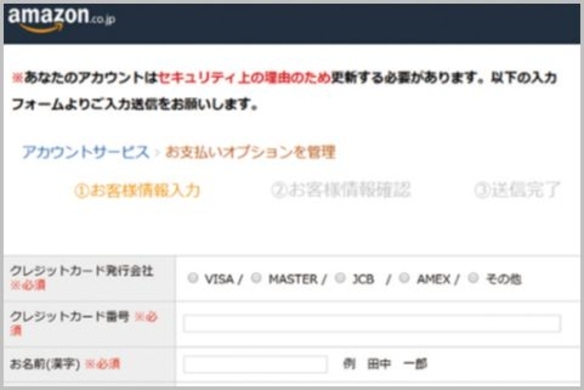The image size is (584, 390).
Task: Select その他 card issuer option
Action: tap(473, 278)
